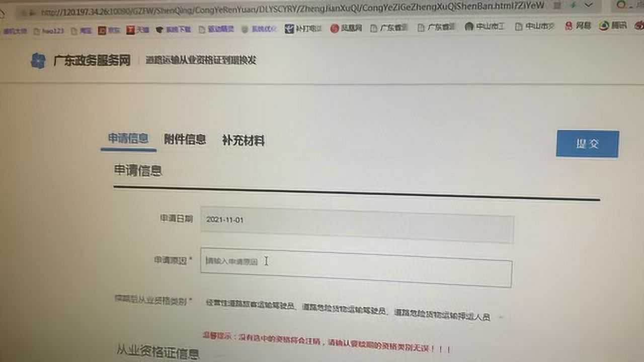Click the 申请日期 field label
This screenshot has height=362, width=644.
[176, 218]
